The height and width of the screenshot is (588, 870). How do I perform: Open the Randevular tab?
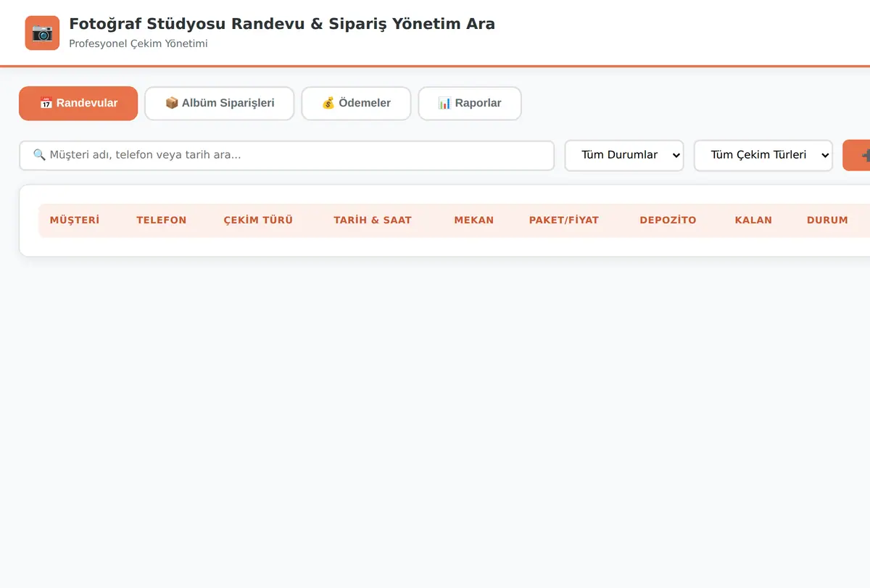(78, 103)
